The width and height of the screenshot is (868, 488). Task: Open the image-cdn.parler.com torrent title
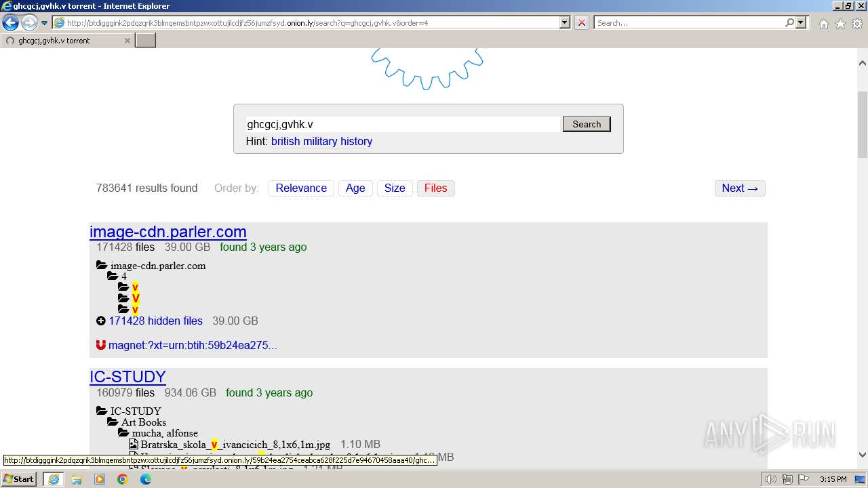tap(168, 231)
